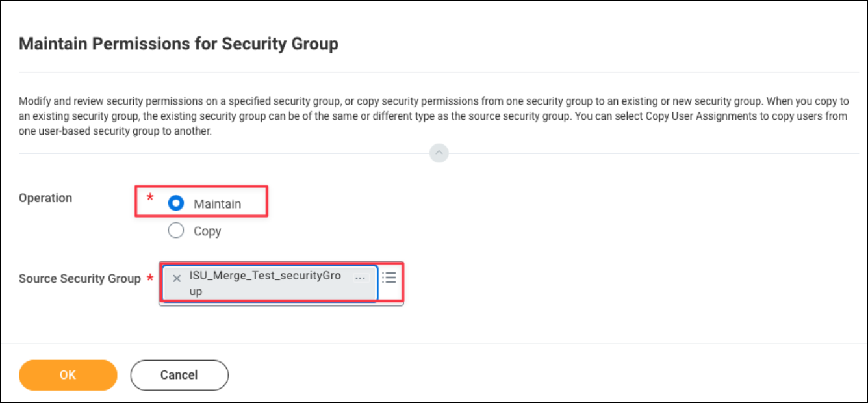Choose the Copy operation instead

pyautogui.click(x=175, y=231)
